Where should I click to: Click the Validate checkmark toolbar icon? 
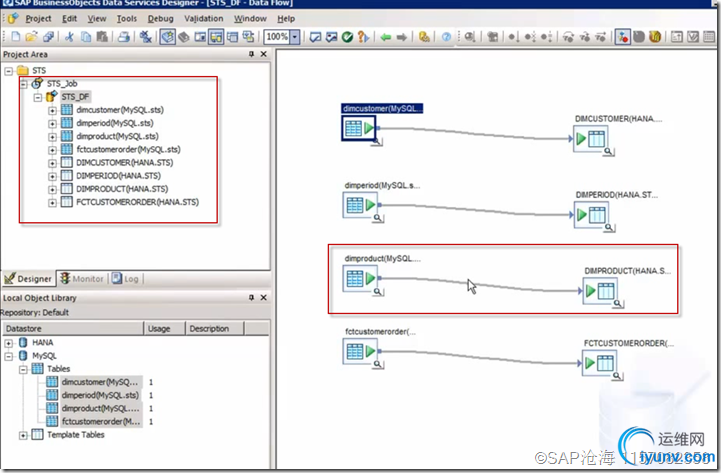(347, 37)
